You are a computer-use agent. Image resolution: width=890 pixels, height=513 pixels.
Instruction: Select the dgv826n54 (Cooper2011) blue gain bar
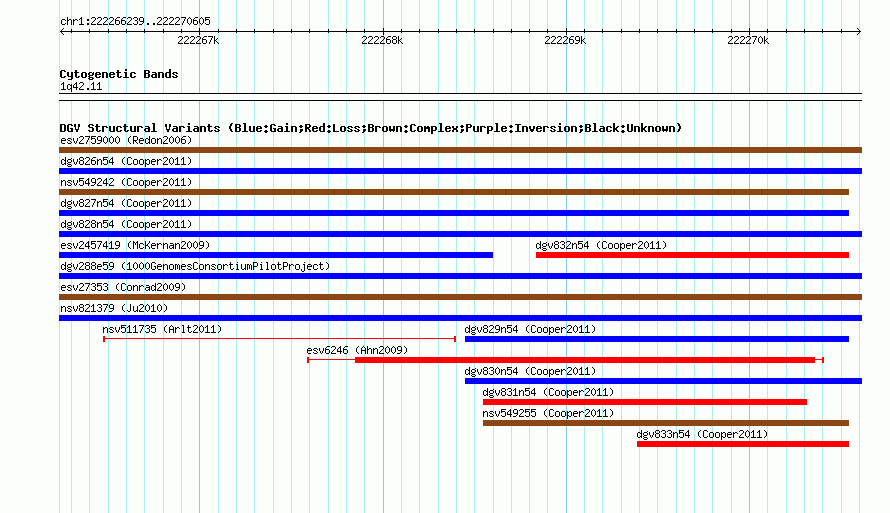460,171
